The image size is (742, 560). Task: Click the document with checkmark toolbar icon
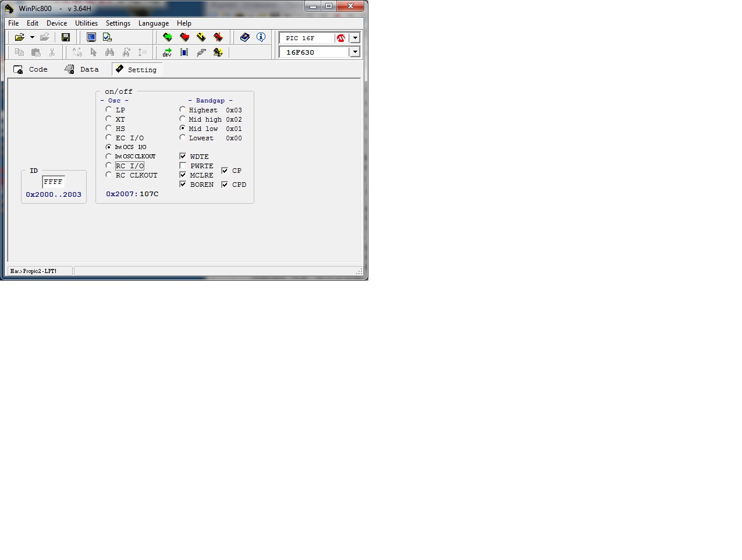pos(107,37)
